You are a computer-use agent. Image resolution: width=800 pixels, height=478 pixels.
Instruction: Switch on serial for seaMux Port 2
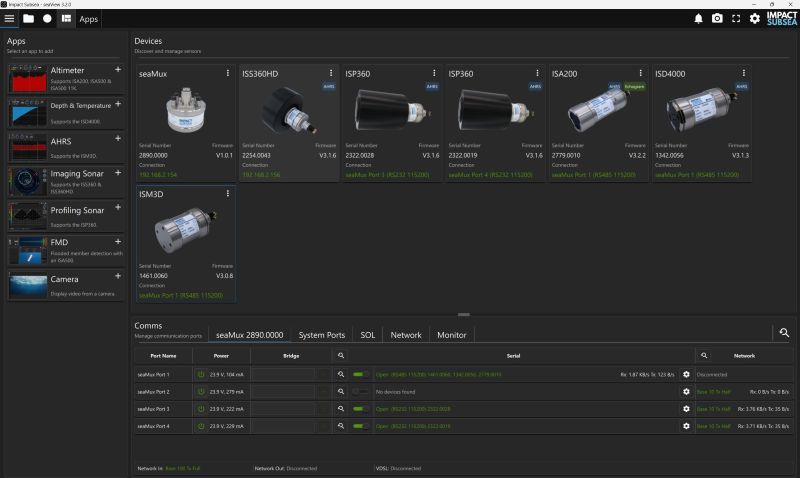click(x=361, y=392)
